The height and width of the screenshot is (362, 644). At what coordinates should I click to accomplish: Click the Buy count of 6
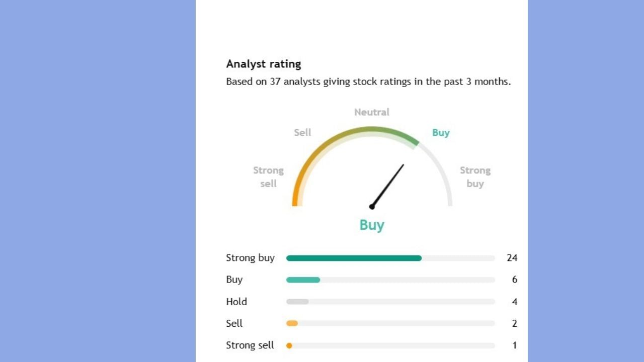click(x=514, y=280)
